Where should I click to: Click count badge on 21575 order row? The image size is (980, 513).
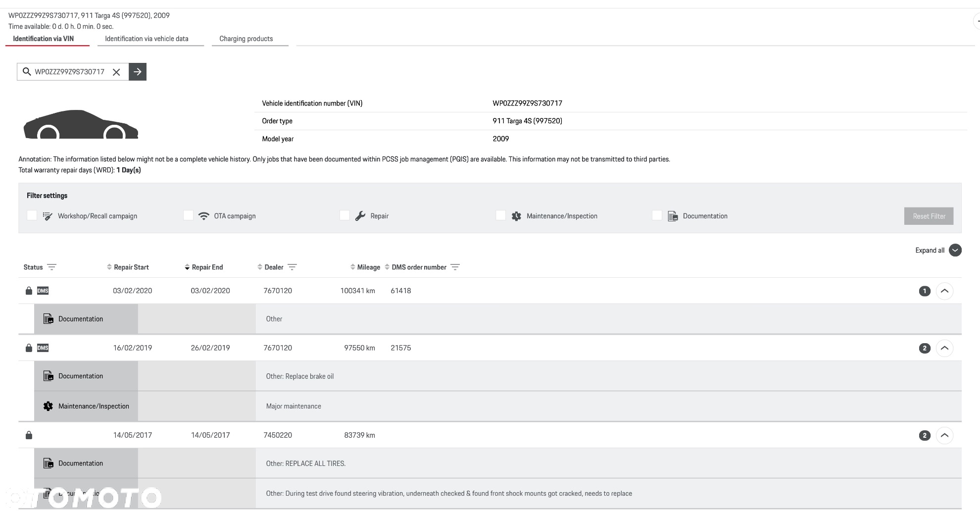pos(925,348)
